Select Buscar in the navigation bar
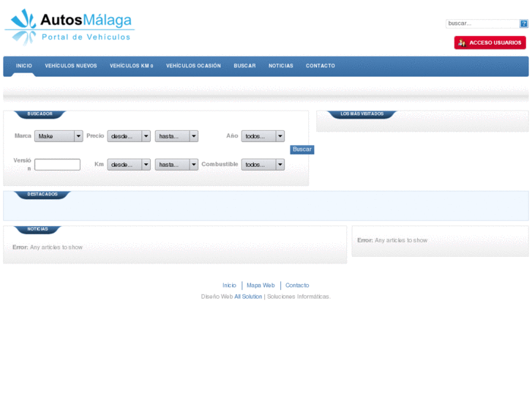532x399 pixels. [x=244, y=66]
